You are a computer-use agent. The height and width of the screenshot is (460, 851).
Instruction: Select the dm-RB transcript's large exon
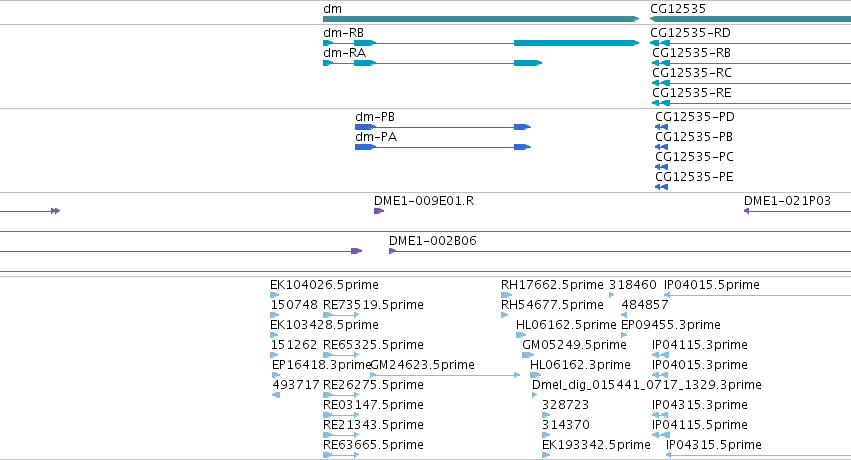click(x=576, y=43)
